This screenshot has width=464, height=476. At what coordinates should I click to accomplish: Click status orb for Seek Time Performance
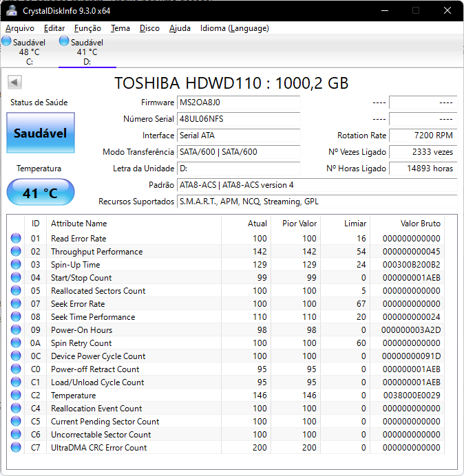click(x=16, y=316)
